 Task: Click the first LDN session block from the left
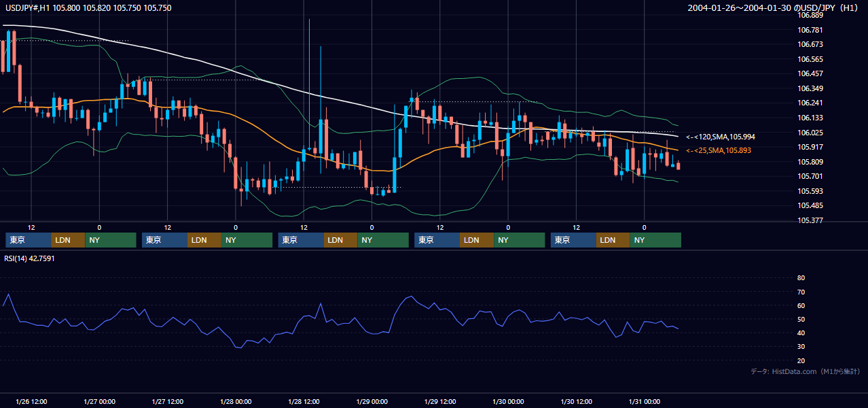click(x=69, y=240)
